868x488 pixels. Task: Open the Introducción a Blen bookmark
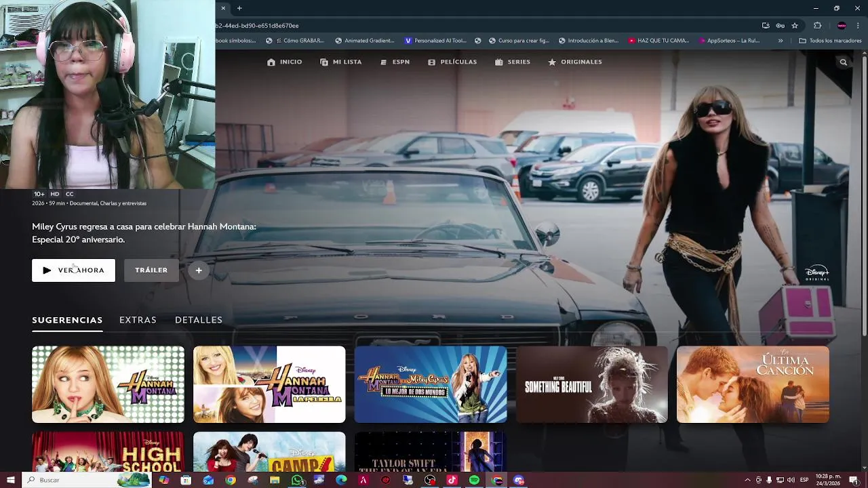pos(589,41)
